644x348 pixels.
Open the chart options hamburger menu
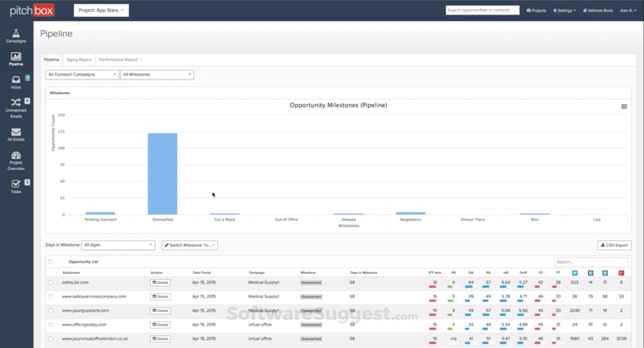click(x=624, y=106)
